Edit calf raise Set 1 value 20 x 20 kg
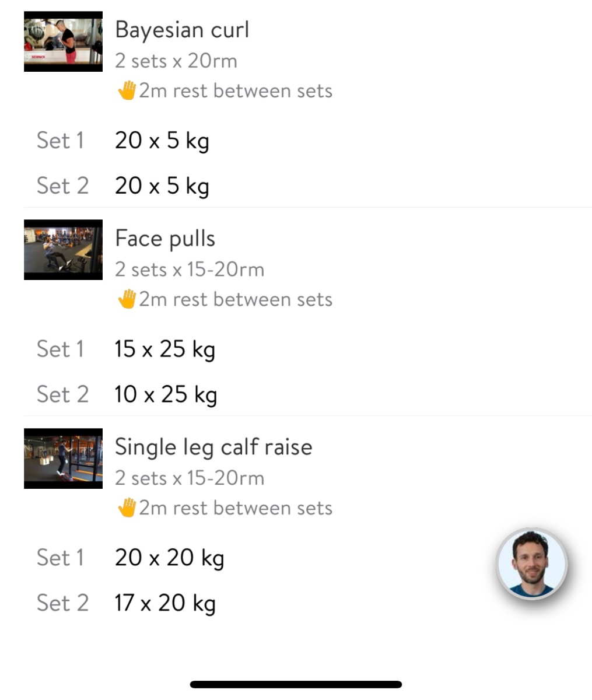This screenshot has width=592, height=700. point(169,558)
